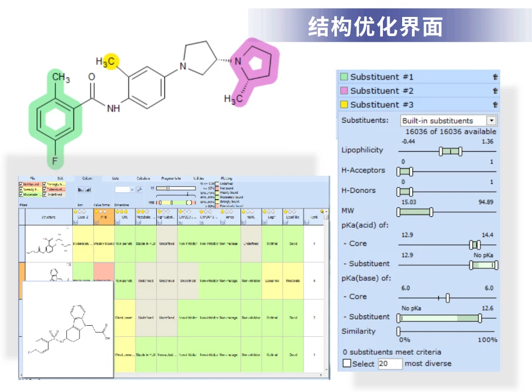Image resolution: width=532 pixels, height=392 pixels.
Task: Click the histogram icon in Metabolic column header
Action: pos(139,222)
